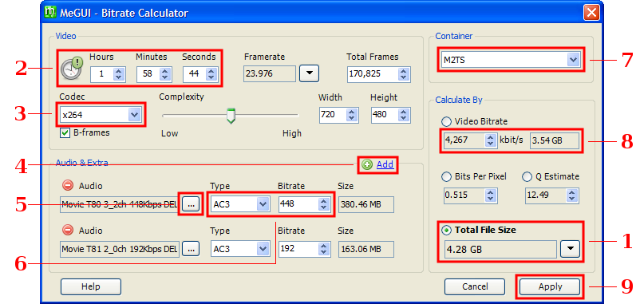Click the Seconds spinner arrows
Image resolution: width=644 pixels, height=304 pixels.
pos(211,74)
